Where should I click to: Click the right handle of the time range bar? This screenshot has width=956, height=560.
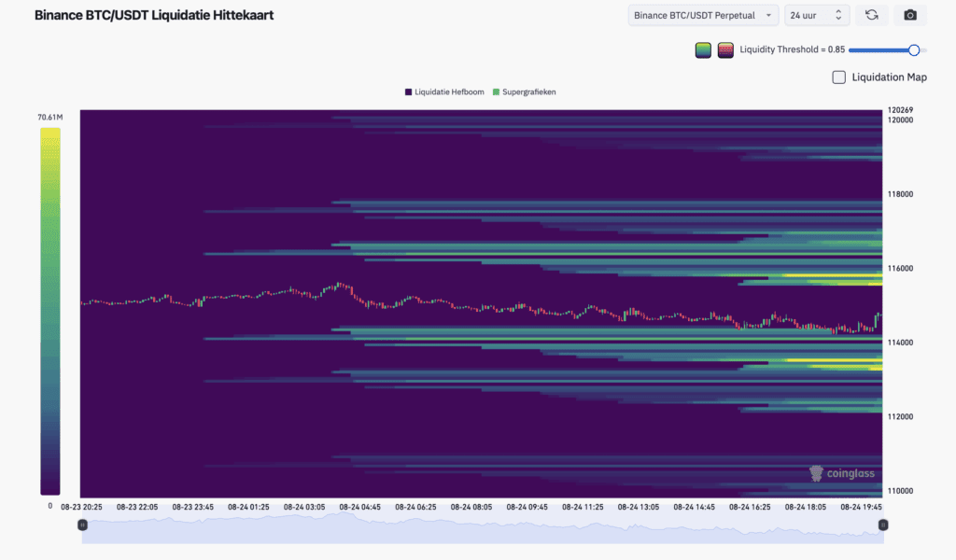883,525
